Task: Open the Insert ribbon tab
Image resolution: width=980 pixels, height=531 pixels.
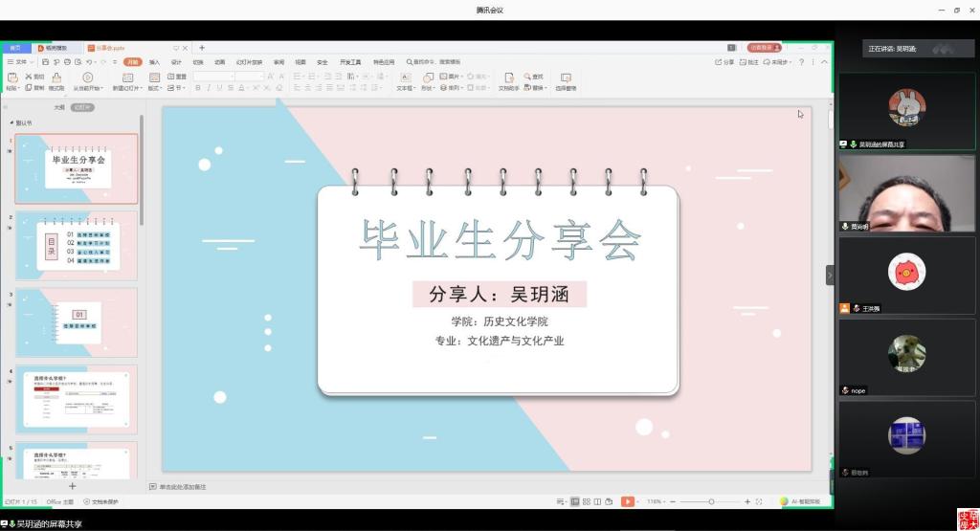Action: point(154,62)
